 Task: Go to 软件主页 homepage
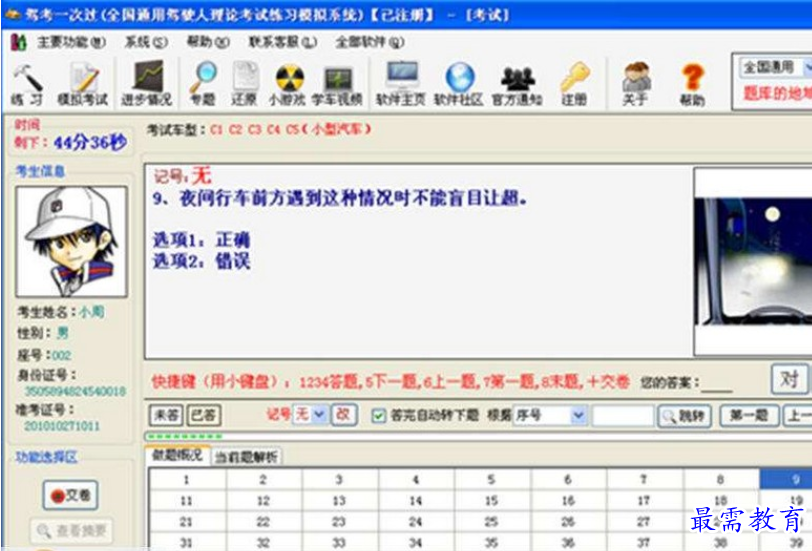pyautogui.click(x=401, y=83)
